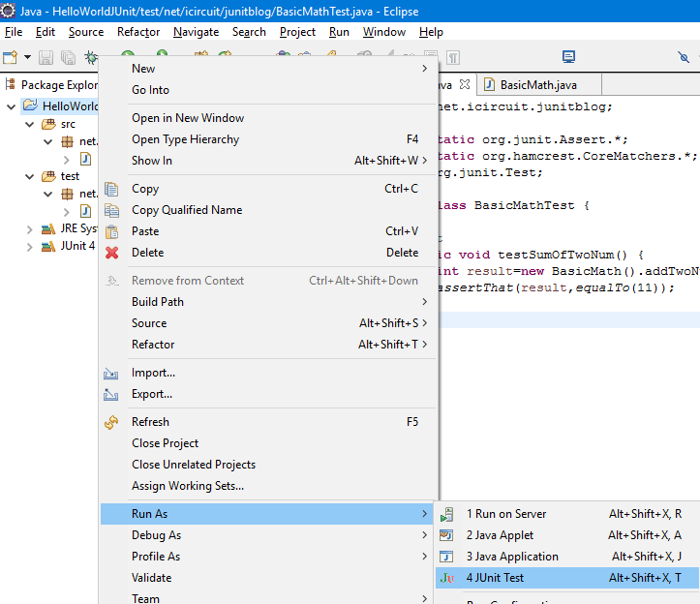
Task: Click the Import icon in context menu
Action: click(111, 374)
